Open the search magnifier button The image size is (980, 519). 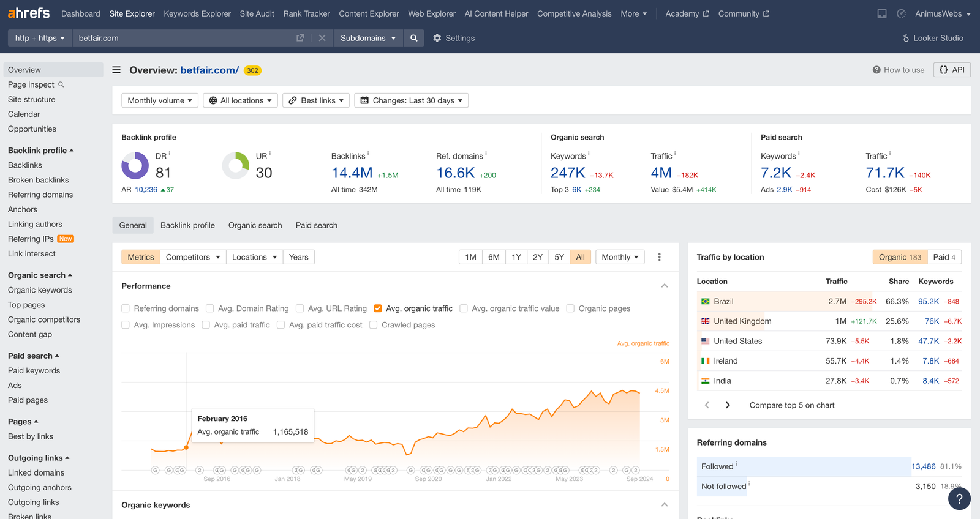pyautogui.click(x=414, y=38)
